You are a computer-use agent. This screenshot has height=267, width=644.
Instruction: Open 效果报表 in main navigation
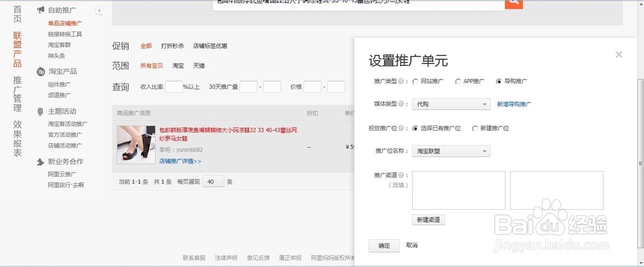coord(17,138)
